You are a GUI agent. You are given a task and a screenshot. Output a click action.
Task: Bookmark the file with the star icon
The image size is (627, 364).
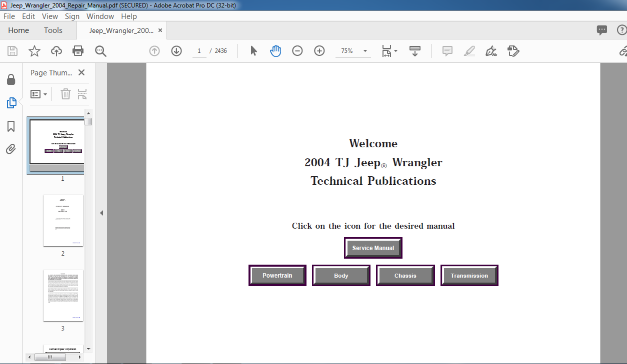click(x=34, y=51)
